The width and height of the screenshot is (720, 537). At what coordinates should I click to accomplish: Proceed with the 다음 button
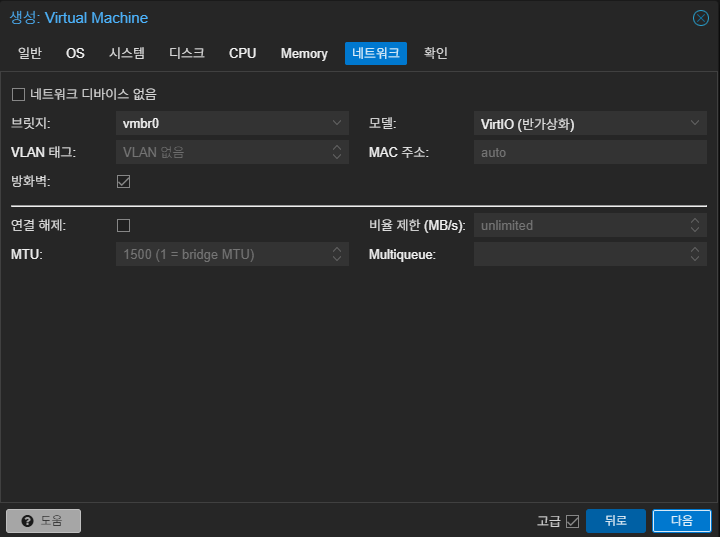[x=682, y=521]
